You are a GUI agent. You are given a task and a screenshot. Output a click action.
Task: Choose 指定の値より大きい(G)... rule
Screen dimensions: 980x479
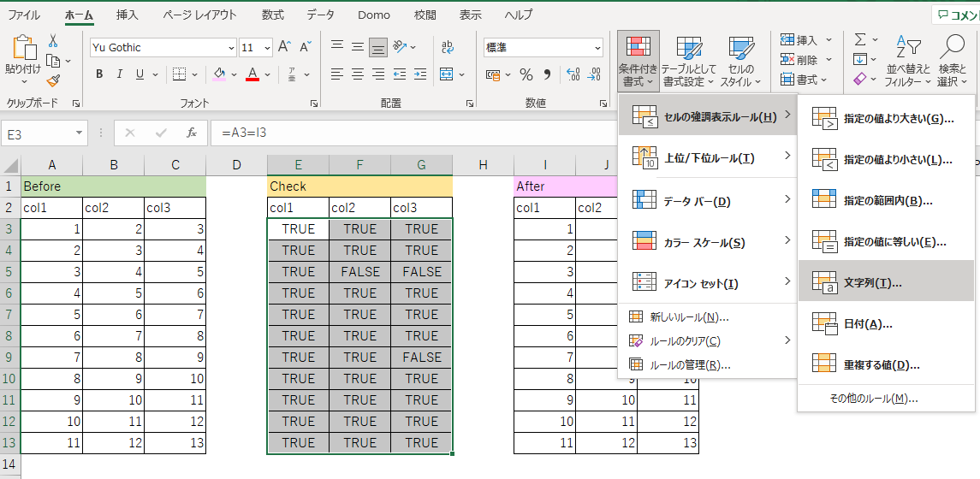[886, 119]
